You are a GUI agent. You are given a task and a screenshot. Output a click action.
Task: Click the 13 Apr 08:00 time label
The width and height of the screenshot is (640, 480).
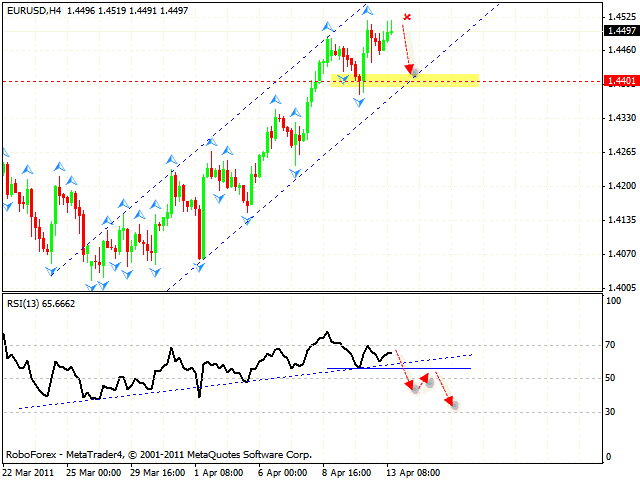[x=413, y=473]
